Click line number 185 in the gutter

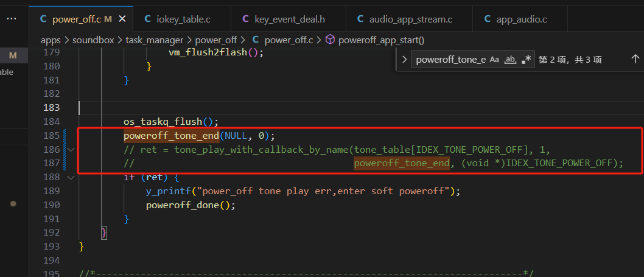[x=51, y=135]
